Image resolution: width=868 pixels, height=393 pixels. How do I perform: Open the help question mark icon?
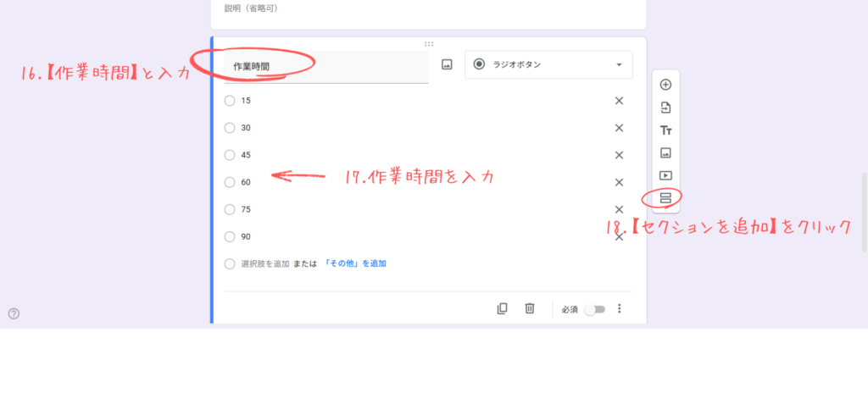pos(14,314)
